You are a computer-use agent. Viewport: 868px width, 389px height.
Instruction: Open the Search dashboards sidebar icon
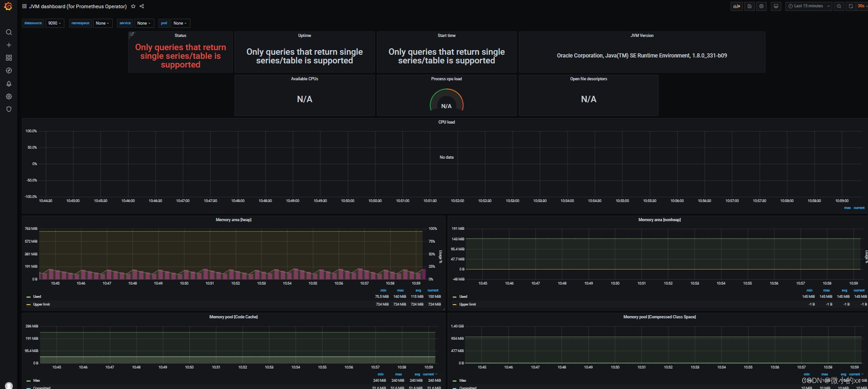point(9,32)
